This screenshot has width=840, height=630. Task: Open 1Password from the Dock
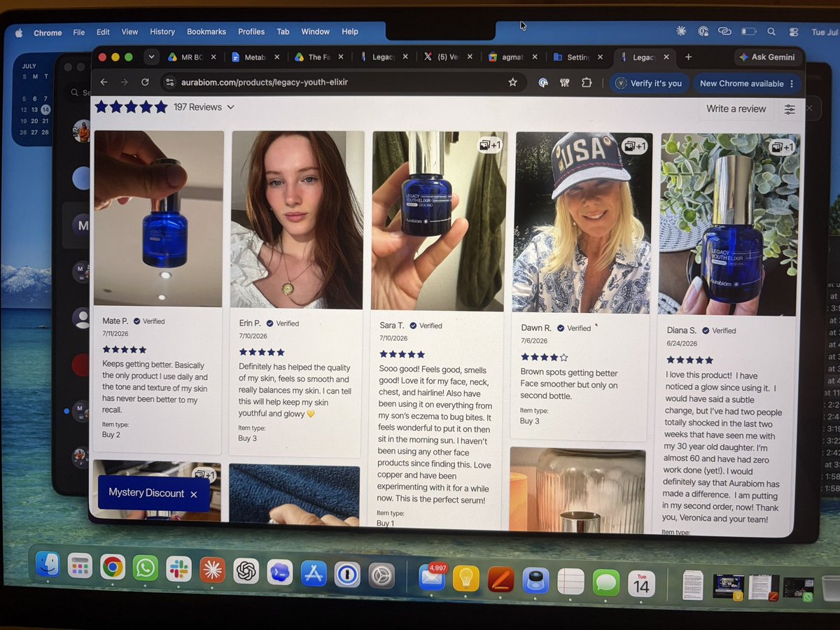click(x=347, y=575)
